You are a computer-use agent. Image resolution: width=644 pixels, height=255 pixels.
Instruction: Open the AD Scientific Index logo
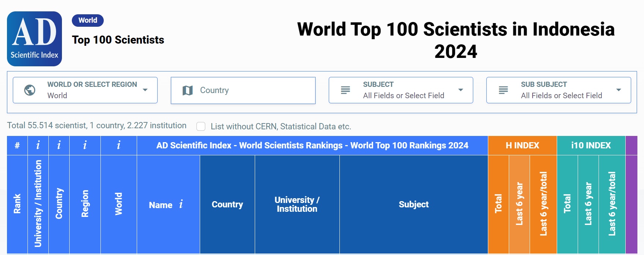tap(34, 39)
